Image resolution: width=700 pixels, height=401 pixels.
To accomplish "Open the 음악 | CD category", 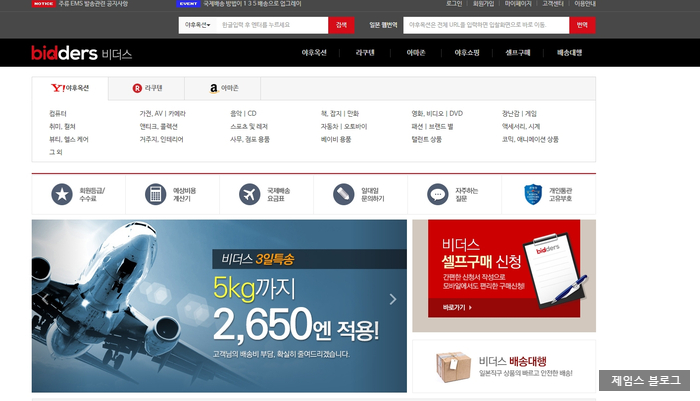I will pyautogui.click(x=243, y=114).
